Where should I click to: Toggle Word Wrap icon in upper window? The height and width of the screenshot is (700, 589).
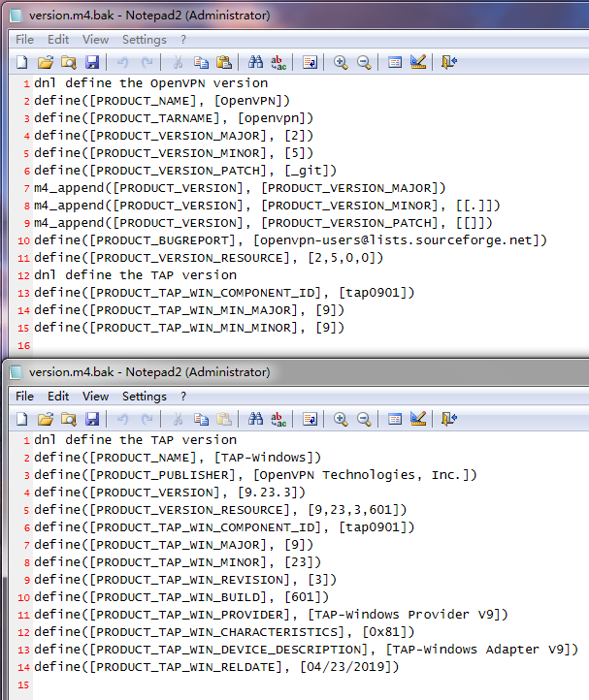(310, 62)
